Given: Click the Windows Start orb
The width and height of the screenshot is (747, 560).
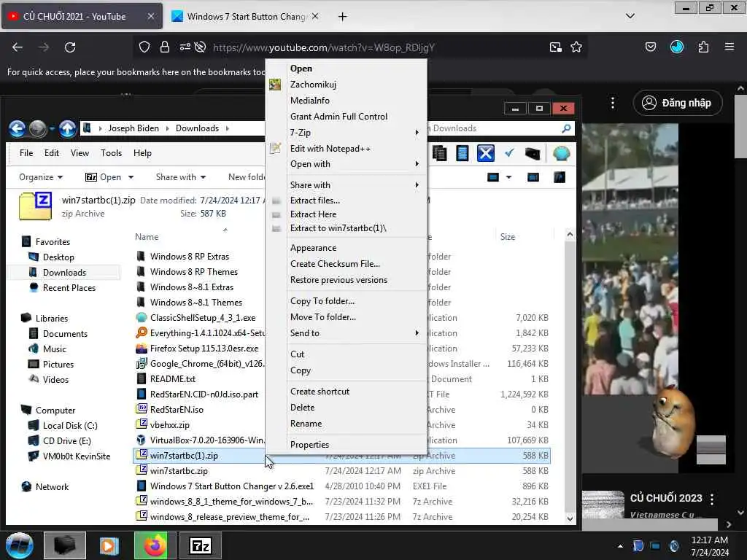Looking at the screenshot, I should [x=20, y=545].
